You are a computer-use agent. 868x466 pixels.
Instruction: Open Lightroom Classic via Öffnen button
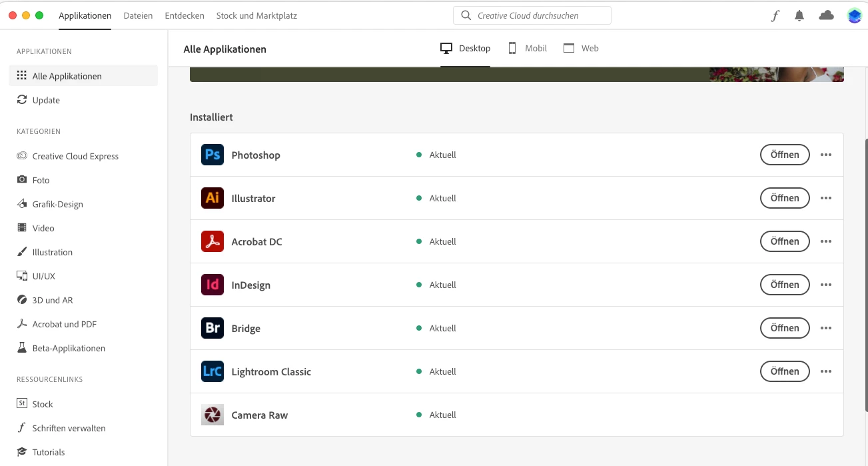pos(785,371)
